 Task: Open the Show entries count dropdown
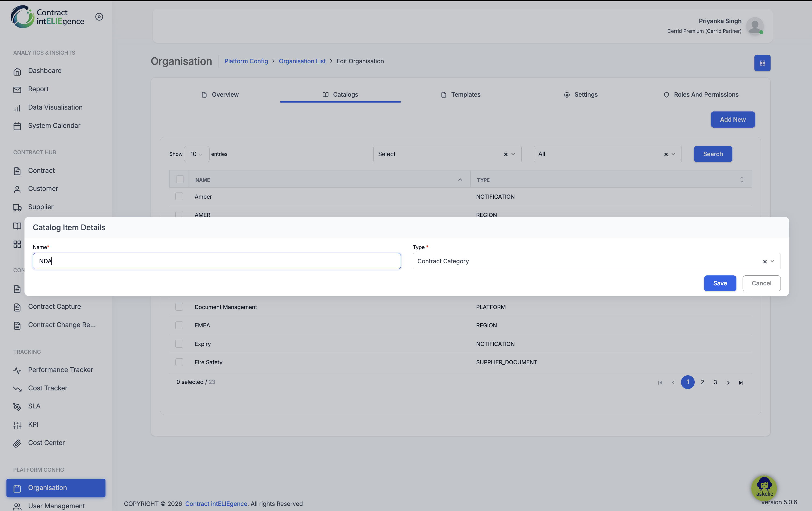pyautogui.click(x=197, y=154)
